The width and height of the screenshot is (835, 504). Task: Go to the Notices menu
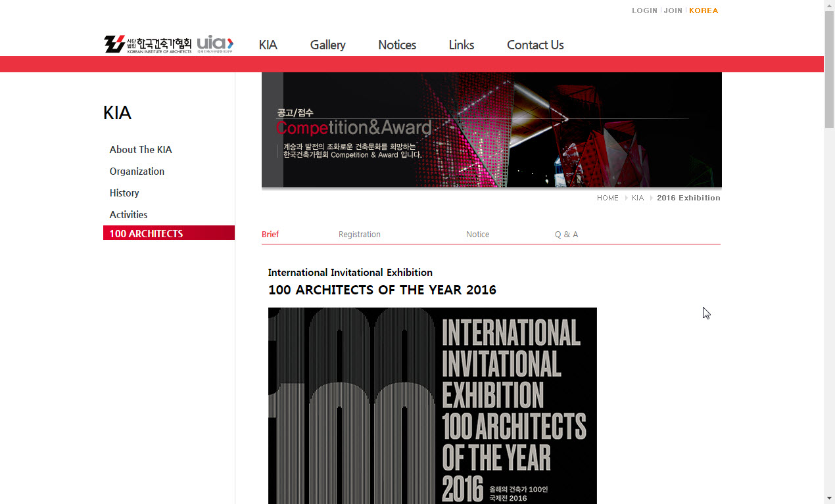[397, 45]
